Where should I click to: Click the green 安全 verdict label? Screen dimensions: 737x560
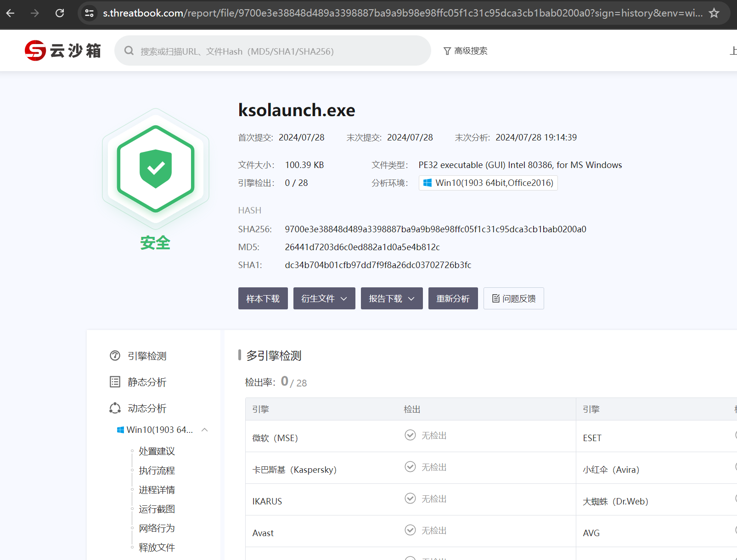point(155,243)
